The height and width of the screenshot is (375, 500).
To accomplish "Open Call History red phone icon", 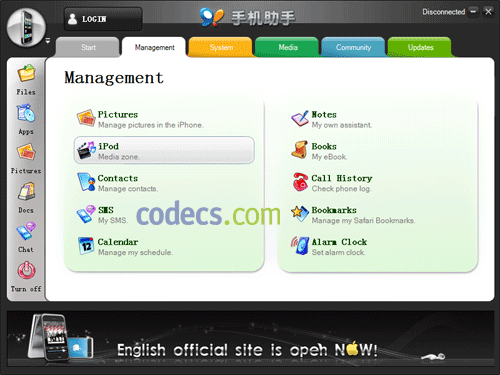I will [300, 182].
